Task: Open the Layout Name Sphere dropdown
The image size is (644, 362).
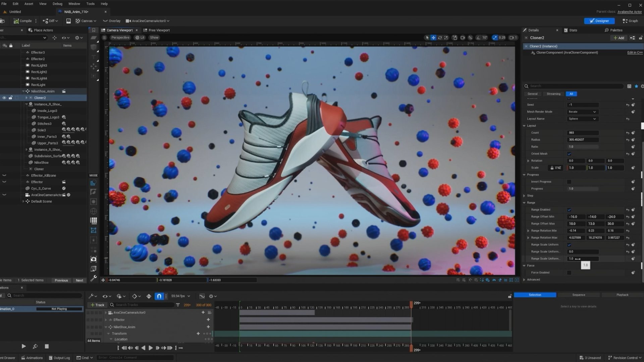Action: pyautogui.click(x=582, y=119)
